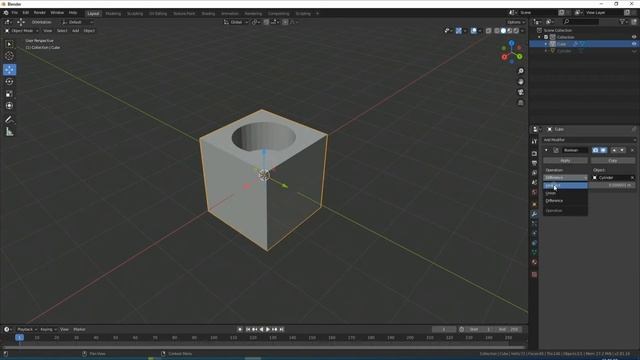Jump to timeline end frame button

[281, 329]
